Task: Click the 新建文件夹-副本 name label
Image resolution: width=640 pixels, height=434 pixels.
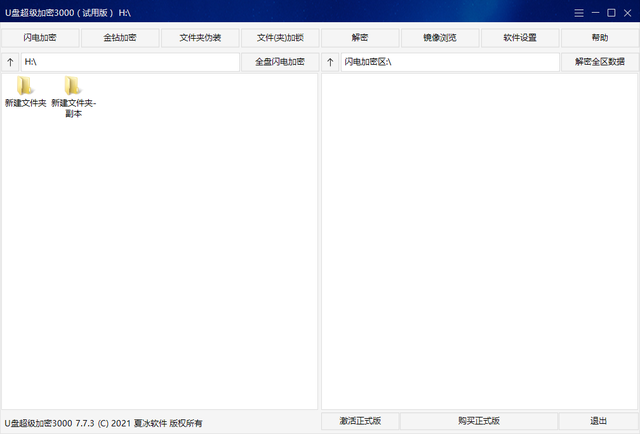Action: [73, 108]
